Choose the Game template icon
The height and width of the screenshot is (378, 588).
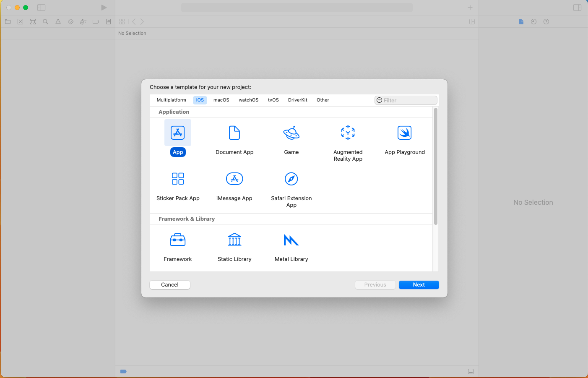(x=291, y=133)
